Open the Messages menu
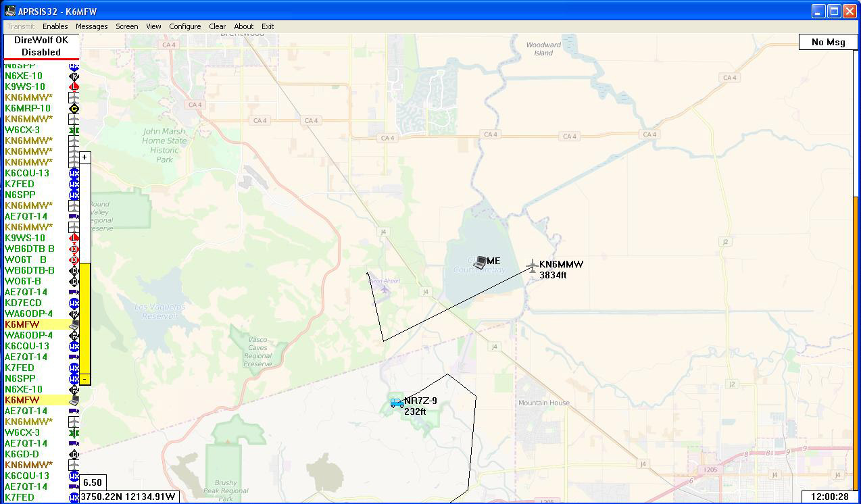This screenshot has height=504, width=861. pyautogui.click(x=91, y=26)
